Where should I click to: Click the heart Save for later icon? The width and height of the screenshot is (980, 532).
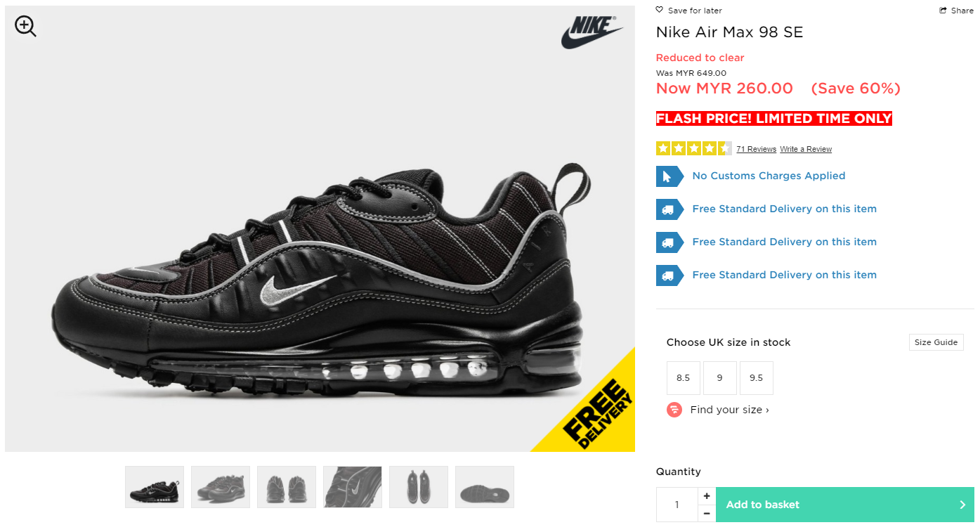(x=659, y=10)
